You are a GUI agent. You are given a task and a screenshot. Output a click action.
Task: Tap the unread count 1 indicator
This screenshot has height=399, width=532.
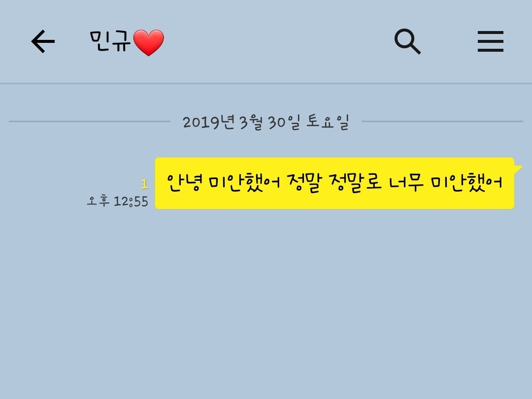[x=144, y=184]
